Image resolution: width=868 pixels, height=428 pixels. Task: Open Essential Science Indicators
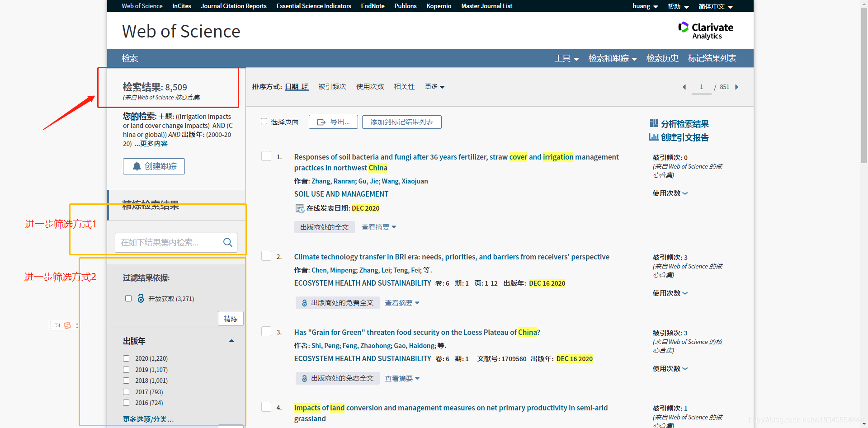point(314,6)
